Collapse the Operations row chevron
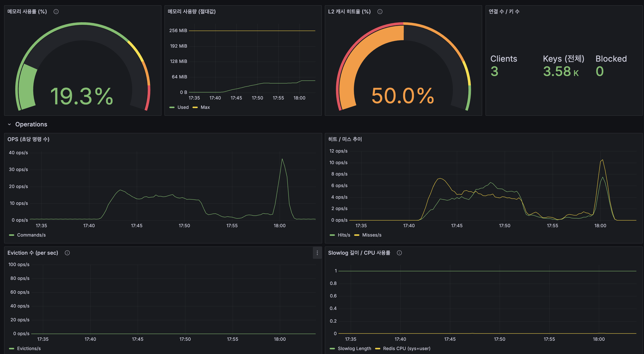 (10, 124)
